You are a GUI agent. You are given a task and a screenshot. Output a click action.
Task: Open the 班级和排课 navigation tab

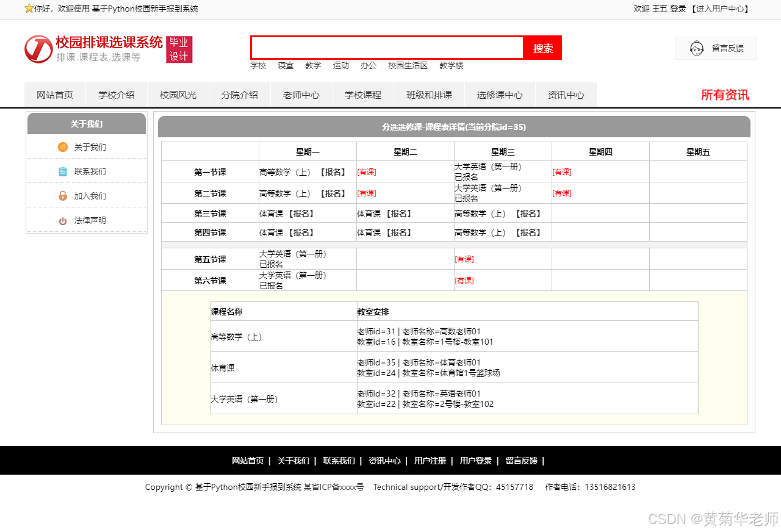(430, 95)
